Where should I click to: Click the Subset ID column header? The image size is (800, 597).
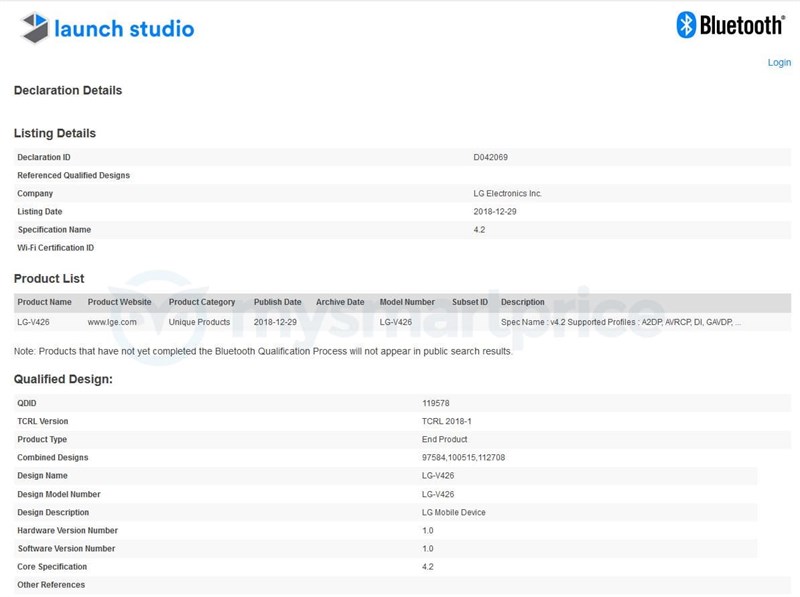click(470, 302)
